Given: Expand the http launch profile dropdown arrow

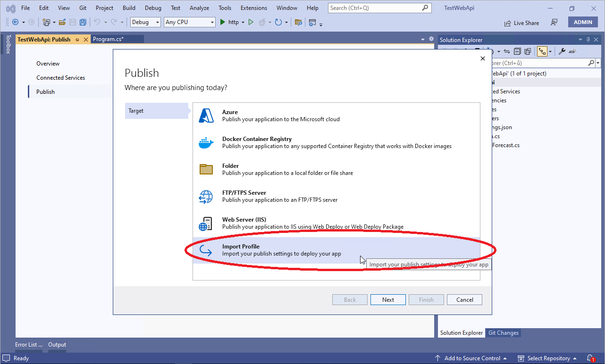Looking at the screenshot, I should pyautogui.click(x=243, y=22).
